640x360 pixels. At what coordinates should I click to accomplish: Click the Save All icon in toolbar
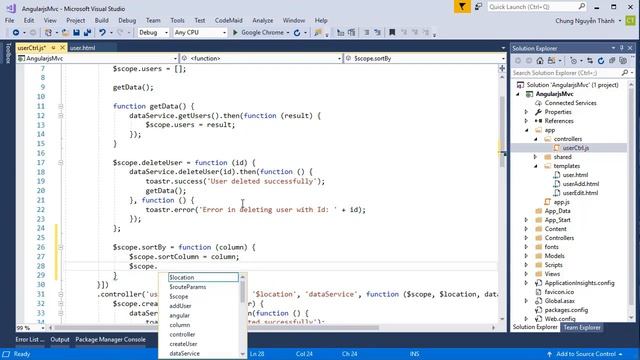87,33
